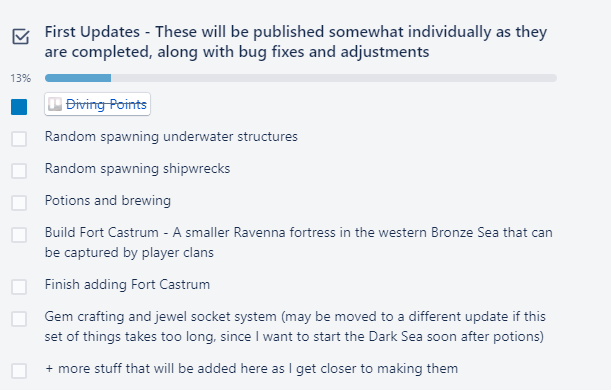
Task: Check the Finish adding Fort Castrum box
Action: [x=19, y=287]
